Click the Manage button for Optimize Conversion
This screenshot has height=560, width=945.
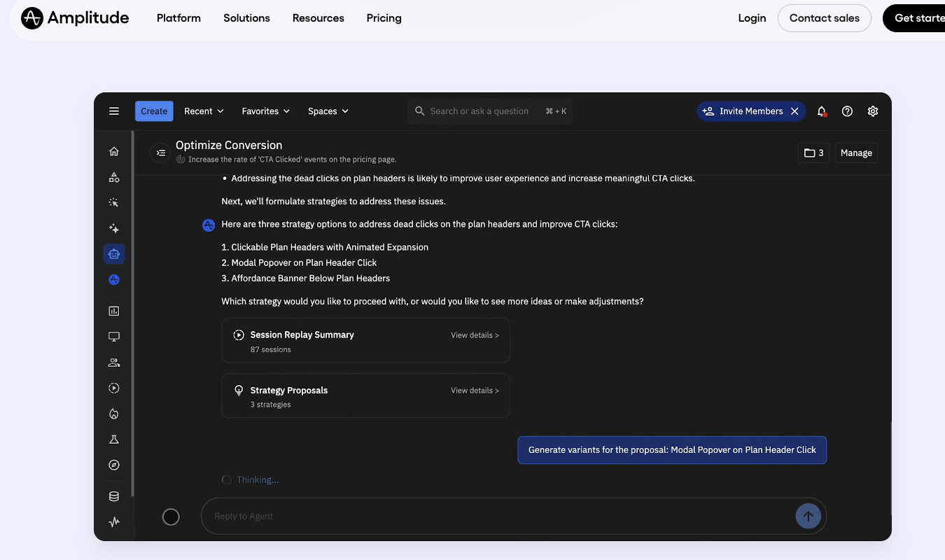[855, 153]
